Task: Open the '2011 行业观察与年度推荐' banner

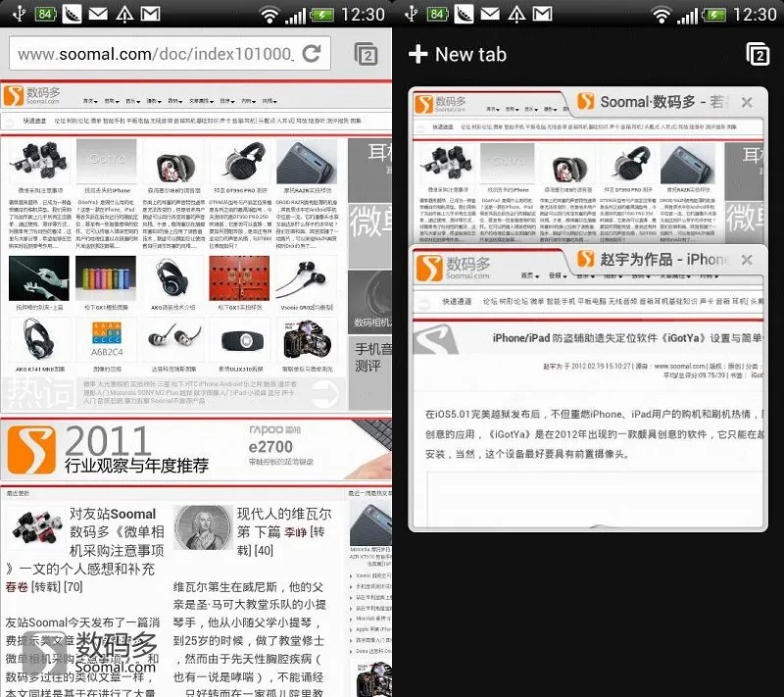Action: (x=108, y=450)
